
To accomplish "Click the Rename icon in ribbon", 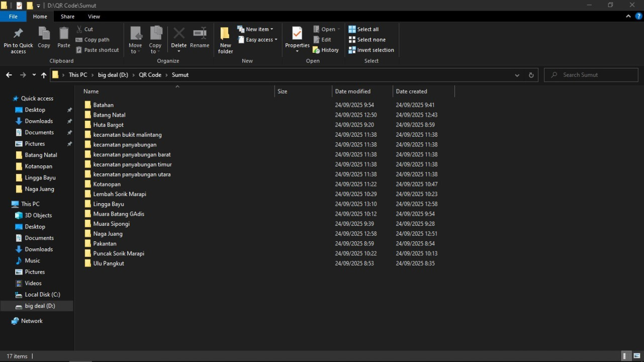I will click(200, 34).
